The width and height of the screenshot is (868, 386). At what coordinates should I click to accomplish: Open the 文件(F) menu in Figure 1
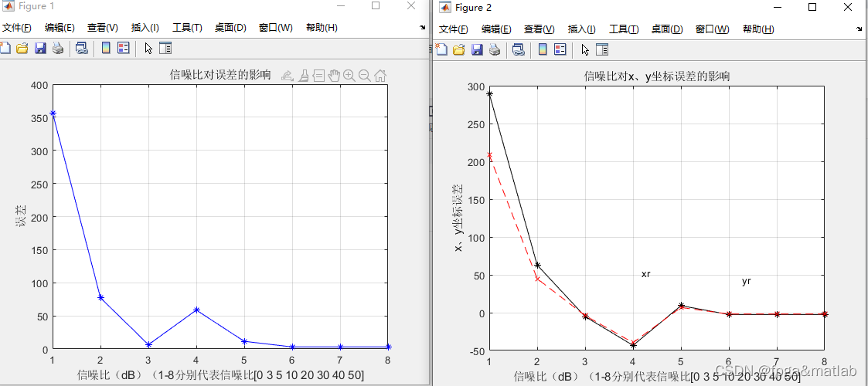pyautogui.click(x=16, y=28)
